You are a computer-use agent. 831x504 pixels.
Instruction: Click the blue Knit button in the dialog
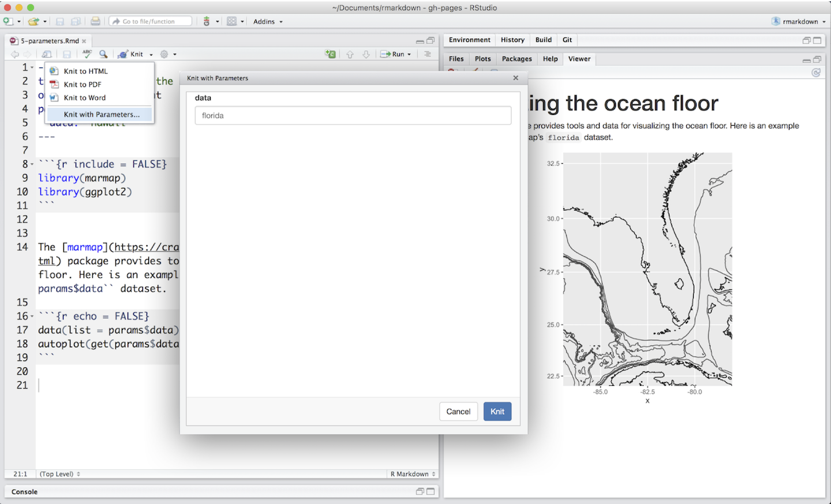[x=497, y=411]
